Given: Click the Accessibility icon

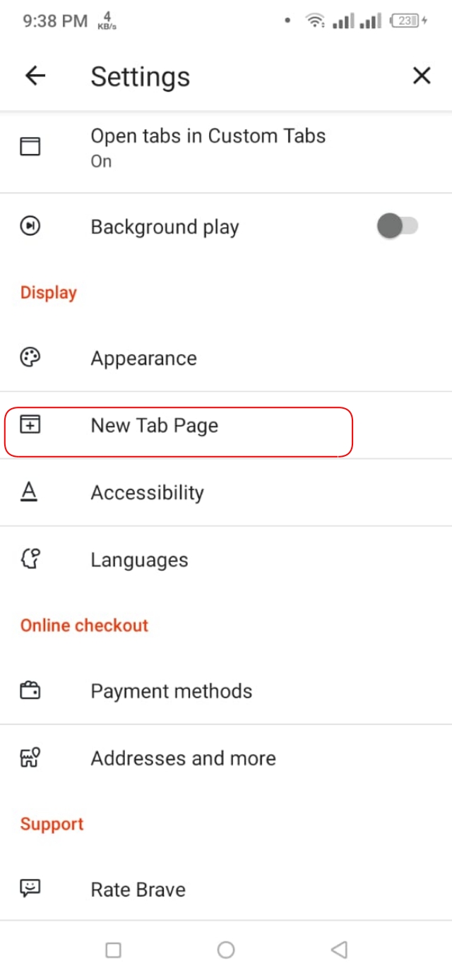Looking at the screenshot, I should (x=30, y=492).
